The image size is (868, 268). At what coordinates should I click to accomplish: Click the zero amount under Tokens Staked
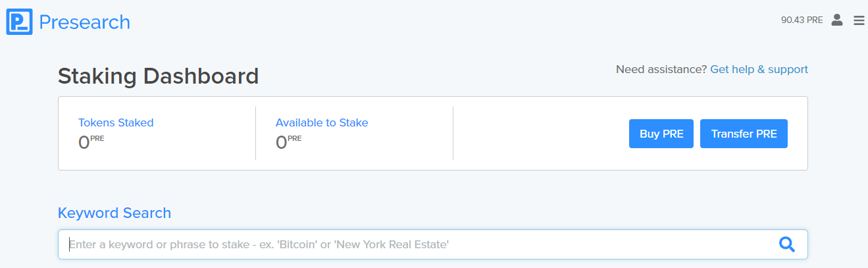point(84,143)
